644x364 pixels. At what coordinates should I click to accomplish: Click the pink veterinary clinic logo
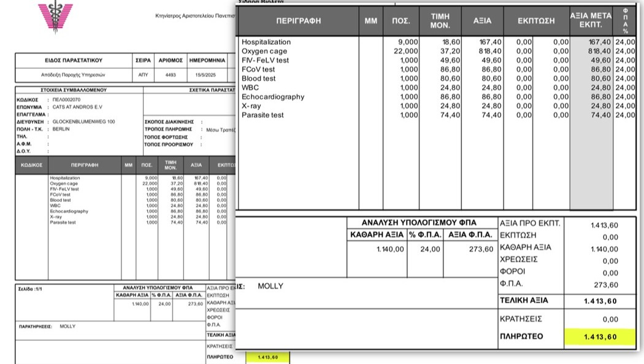click(x=55, y=17)
